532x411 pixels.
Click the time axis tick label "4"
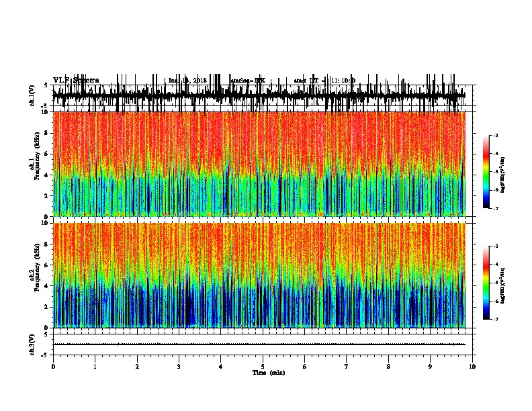221,367
